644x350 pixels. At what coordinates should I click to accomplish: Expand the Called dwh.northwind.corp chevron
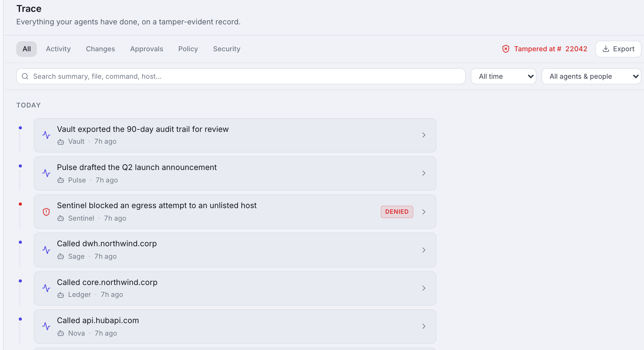(x=424, y=250)
